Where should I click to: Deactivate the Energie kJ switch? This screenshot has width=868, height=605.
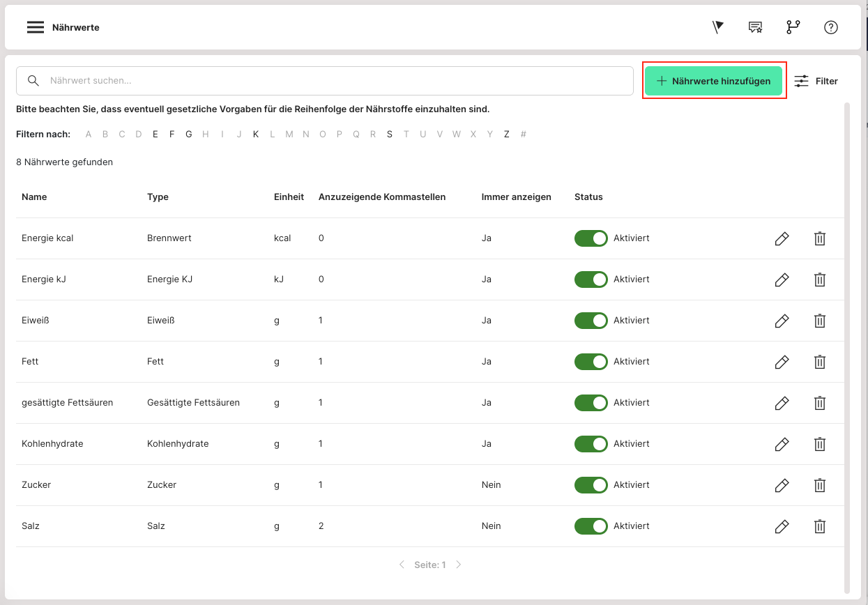pos(591,279)
